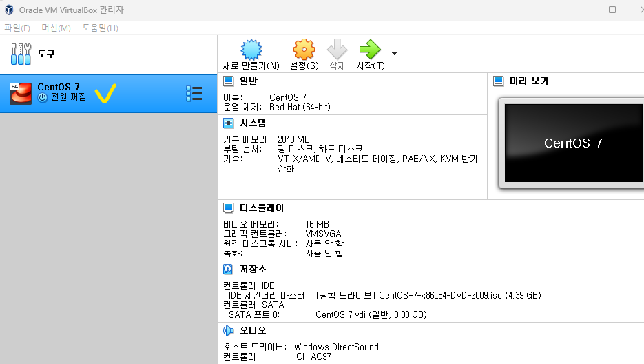The height and width of the screenshot is (364, 644).
Task: Click the VMSVGA graphics controller value
Action: (x=323, y=234)
